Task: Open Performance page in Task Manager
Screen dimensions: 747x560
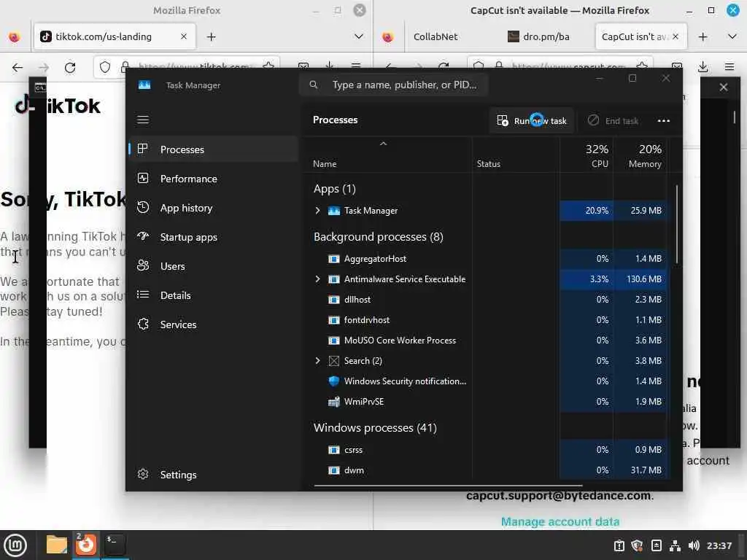Action: 214,179
